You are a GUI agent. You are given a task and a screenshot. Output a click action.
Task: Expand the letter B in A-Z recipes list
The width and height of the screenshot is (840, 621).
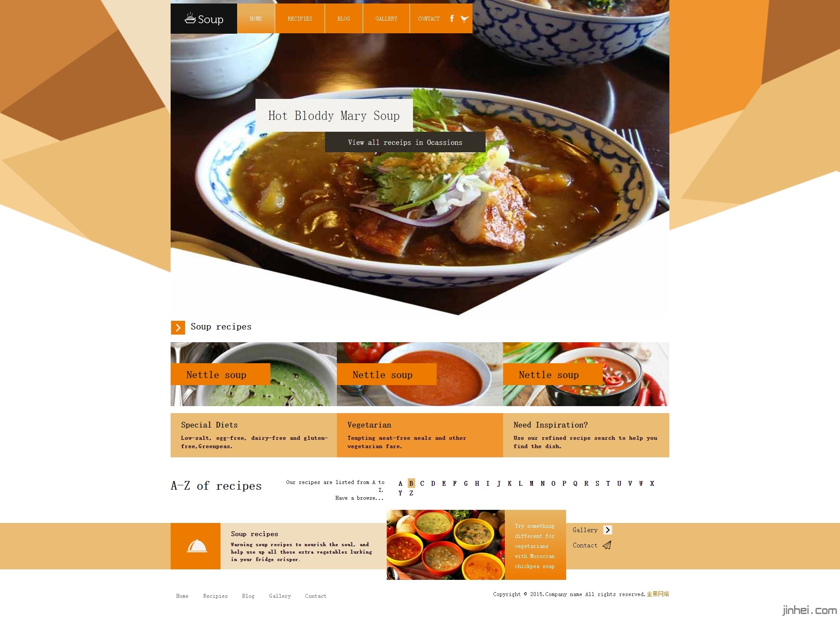pos(411,483)
